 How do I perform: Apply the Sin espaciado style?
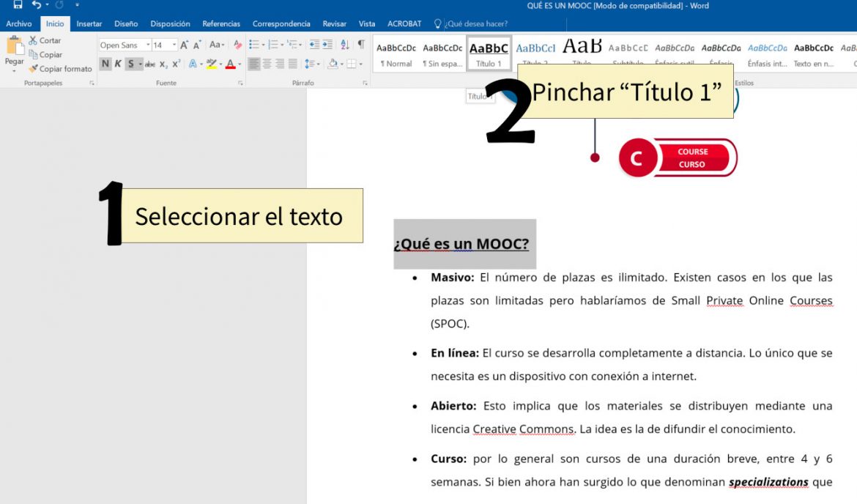(442, 53)
